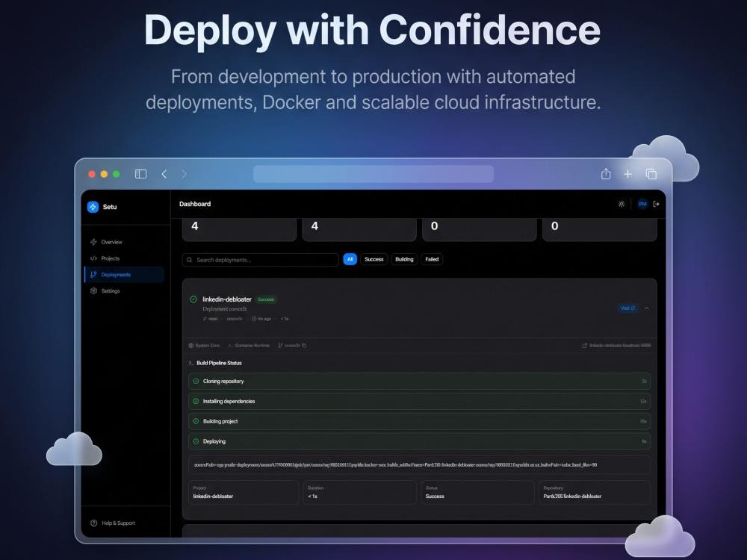Click the Settings gear icon in the sidebar
Screen dimensions: 747x560
click(93, 290)
